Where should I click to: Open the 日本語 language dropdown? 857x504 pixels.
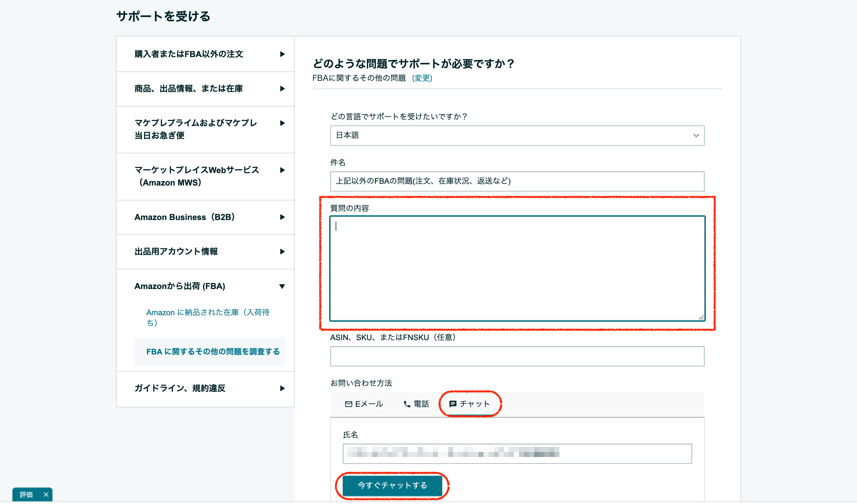point(517,136)
